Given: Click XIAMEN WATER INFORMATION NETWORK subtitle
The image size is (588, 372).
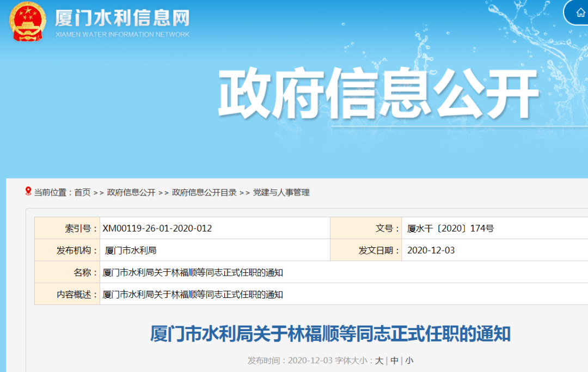Looking at the screenshot, I should tap(122, 34).
